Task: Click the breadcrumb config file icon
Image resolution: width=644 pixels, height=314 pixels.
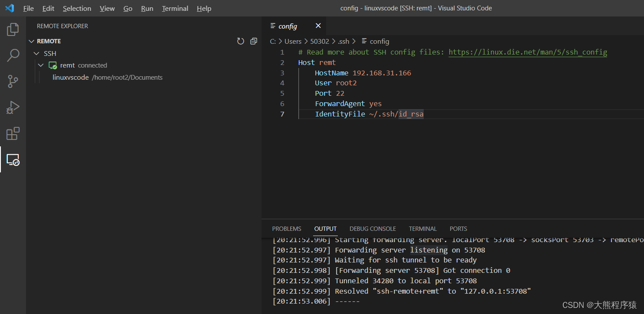Action: [x=365, y=41]
